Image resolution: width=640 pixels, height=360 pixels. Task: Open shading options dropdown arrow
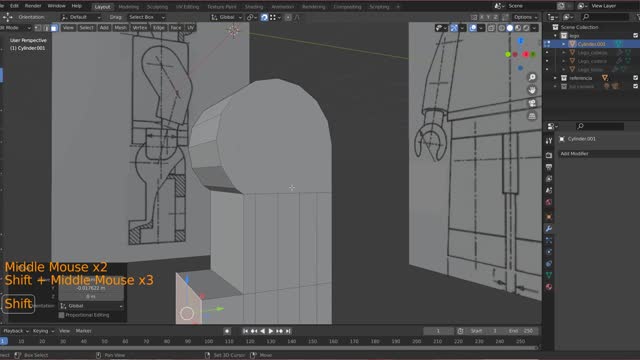pos(534,28)
